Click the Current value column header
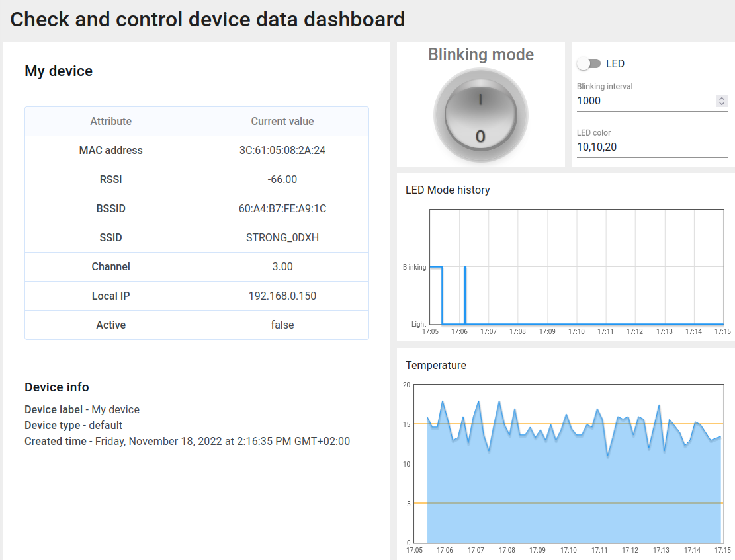735x560 pixels. (282, 122)
